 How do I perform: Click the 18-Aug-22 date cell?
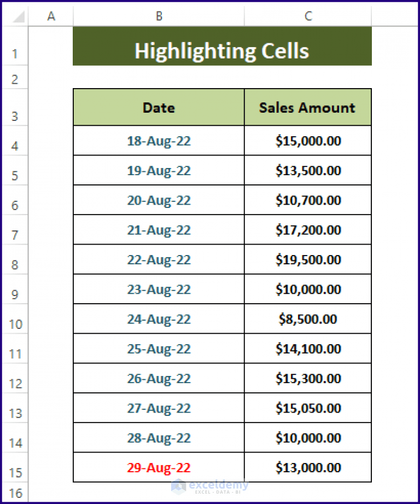(x=158, y=141)
